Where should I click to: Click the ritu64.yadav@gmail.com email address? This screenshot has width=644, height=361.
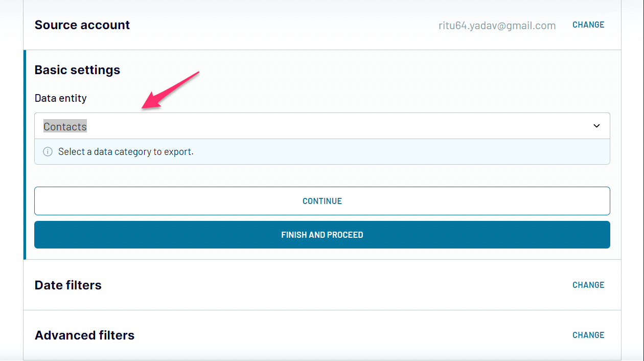(x=497, y=26)
